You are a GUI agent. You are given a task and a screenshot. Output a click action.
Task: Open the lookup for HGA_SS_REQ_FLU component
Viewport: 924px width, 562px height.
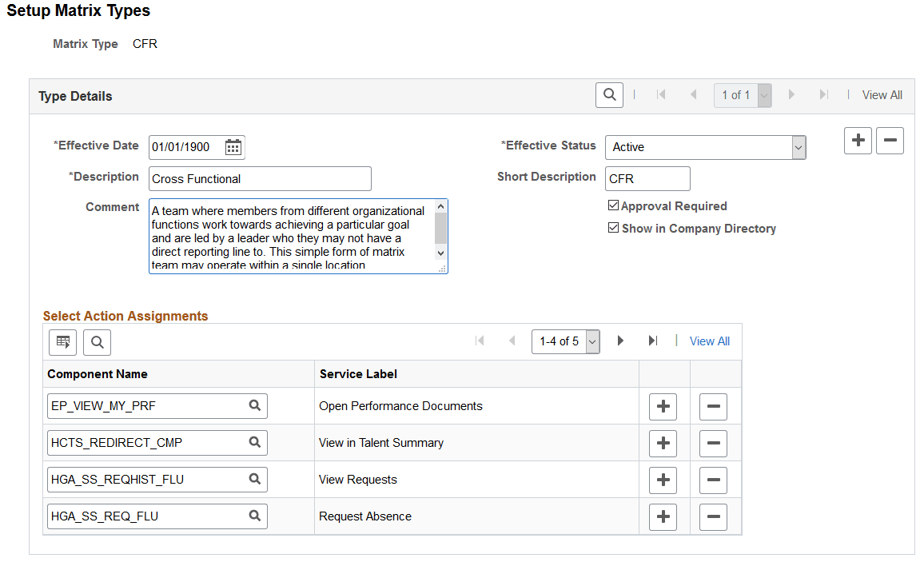255,516
